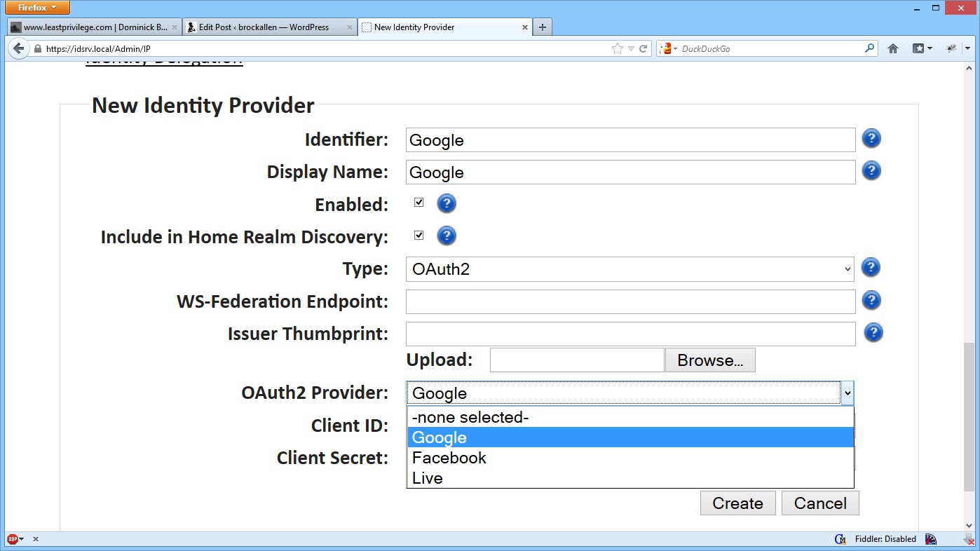
Task: Open the Type dropdown showing OAuth2
Action: point(629,269)
